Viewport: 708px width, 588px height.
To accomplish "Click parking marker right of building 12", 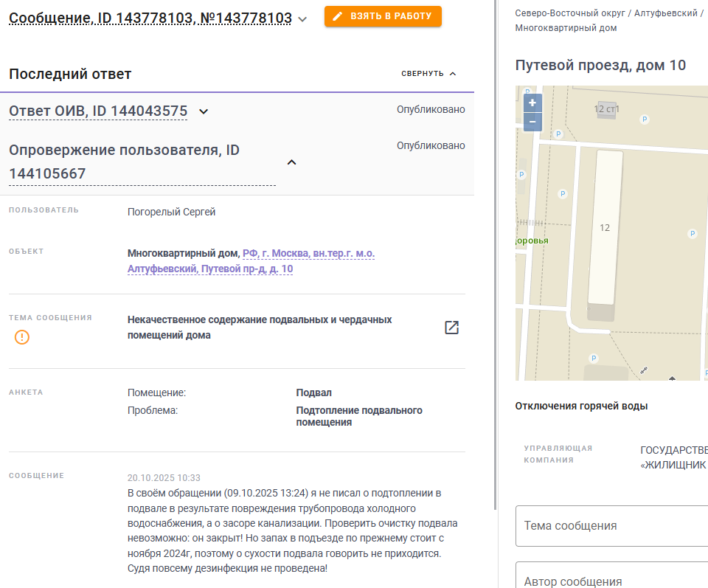I will pyautogui.click(x=692, y=234).
